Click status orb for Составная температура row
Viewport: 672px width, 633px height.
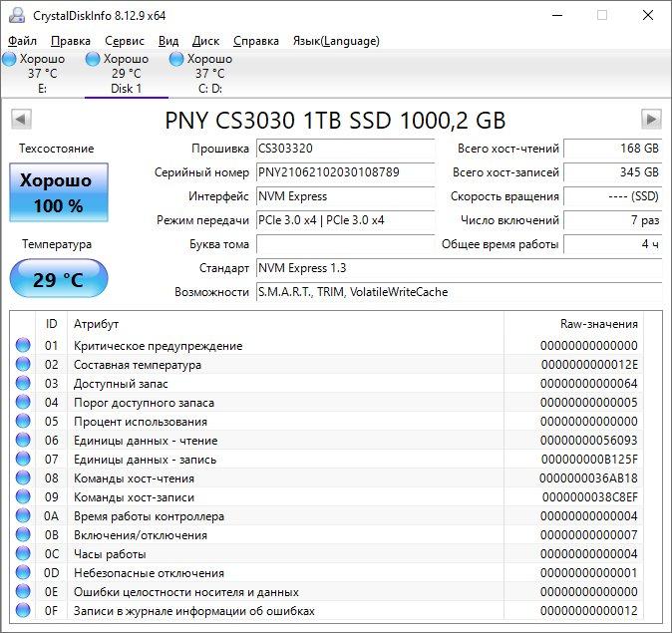tap(23, 364)
